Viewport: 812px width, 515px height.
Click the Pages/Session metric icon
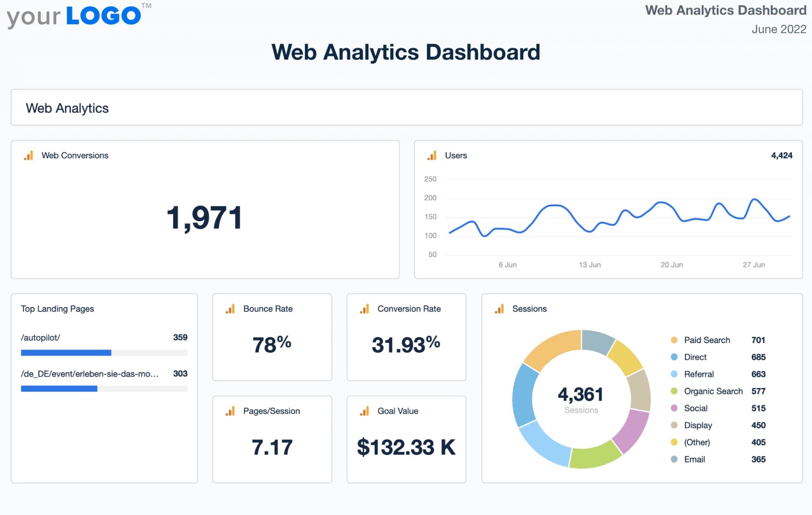click(230, 411)
